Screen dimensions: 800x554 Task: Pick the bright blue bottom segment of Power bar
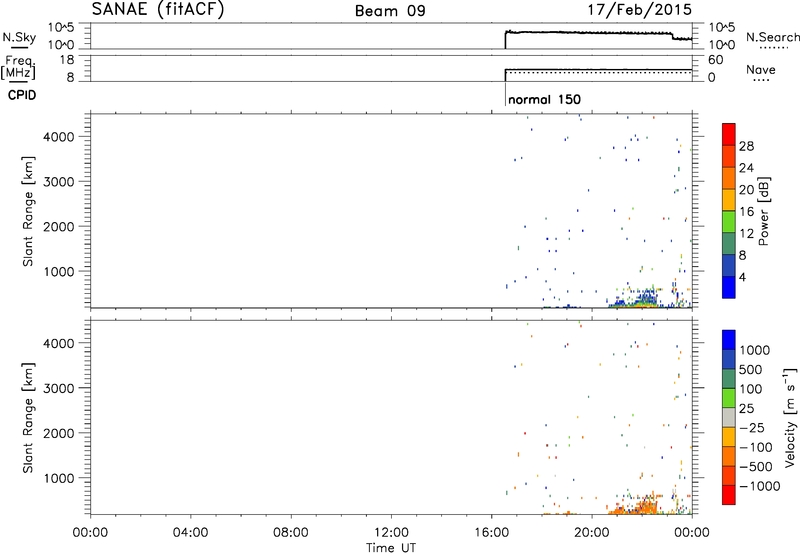click(729, 287)
